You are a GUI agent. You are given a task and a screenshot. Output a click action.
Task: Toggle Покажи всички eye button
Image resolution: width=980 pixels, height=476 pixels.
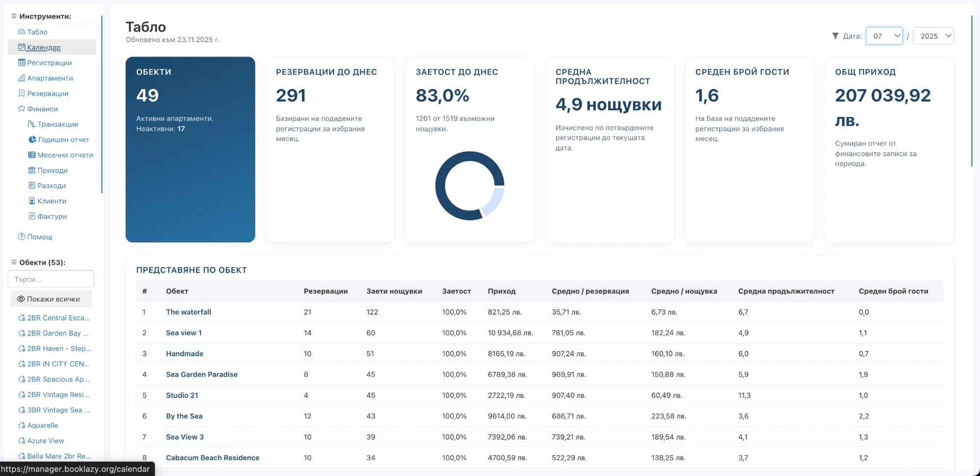point(51,299)
